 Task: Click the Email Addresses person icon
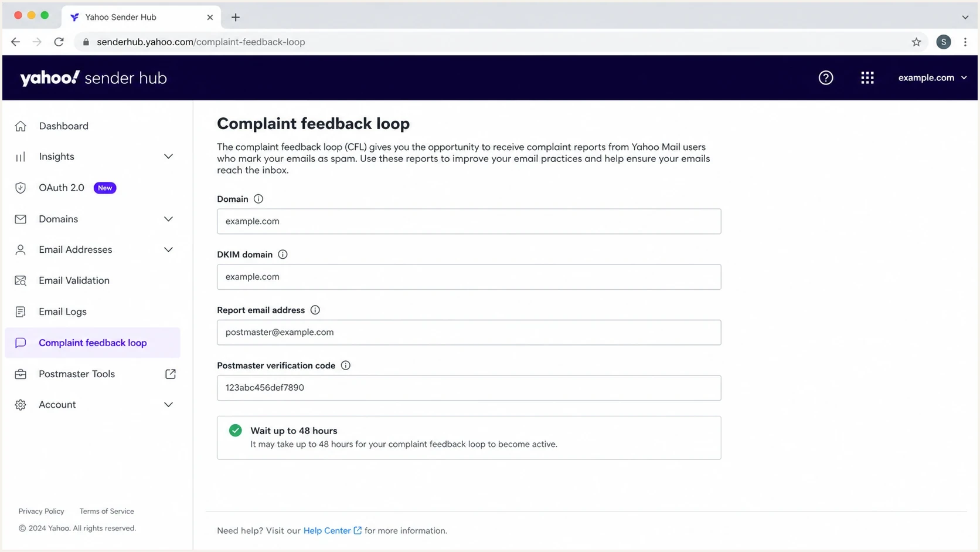coord(21,250)
